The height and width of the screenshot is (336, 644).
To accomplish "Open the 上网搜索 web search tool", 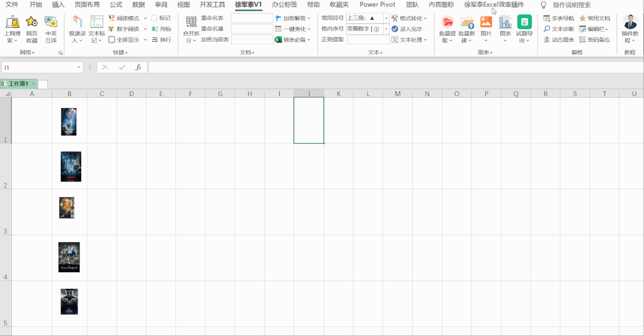I will pos(13,29).
